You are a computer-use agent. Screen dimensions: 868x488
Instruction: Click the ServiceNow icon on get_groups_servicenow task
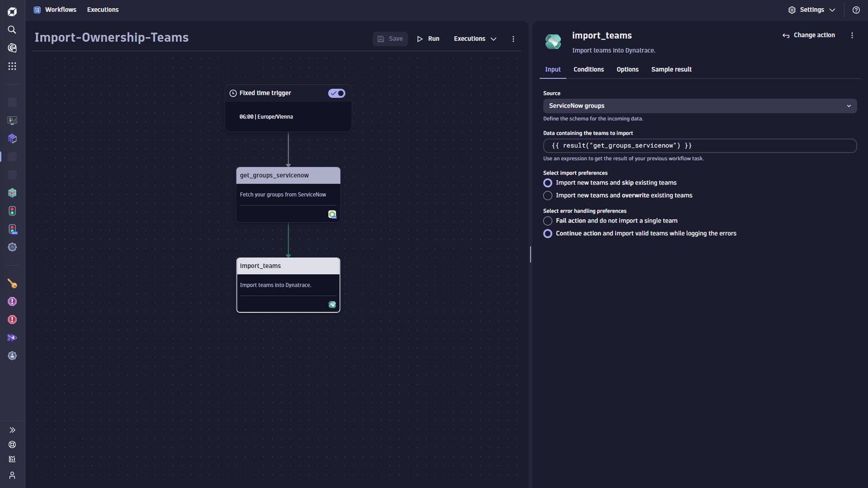332,214
